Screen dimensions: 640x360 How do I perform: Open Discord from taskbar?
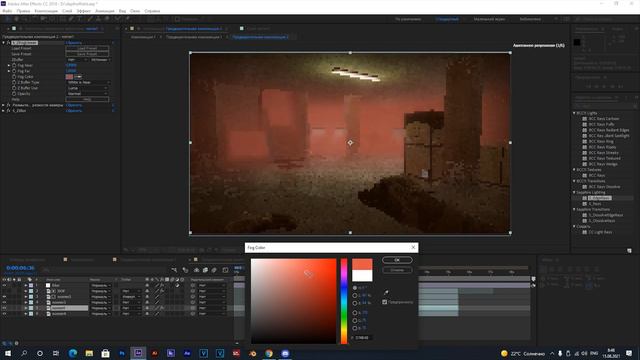[x=285, y=353]
